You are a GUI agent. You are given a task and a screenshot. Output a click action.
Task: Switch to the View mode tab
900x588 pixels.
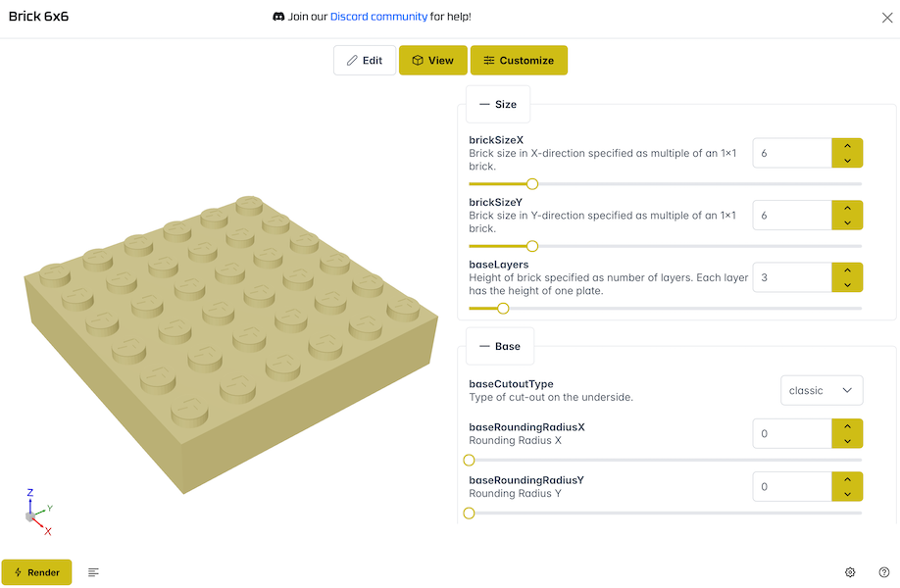pos(432,60)
